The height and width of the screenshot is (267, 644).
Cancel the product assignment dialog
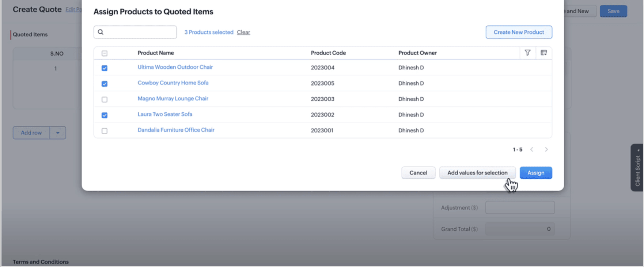418,173
